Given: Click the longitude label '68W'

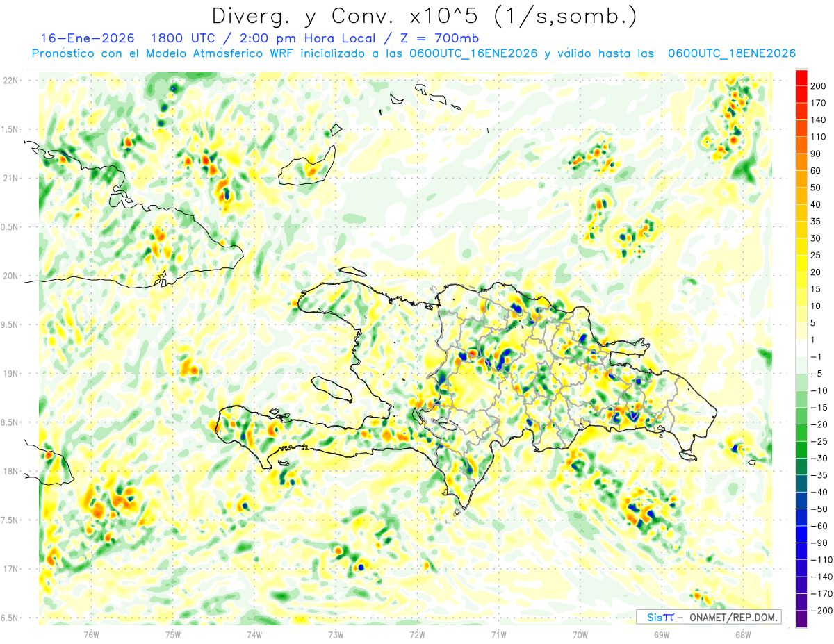Looking at the screenshot, I should coord(742,634).
